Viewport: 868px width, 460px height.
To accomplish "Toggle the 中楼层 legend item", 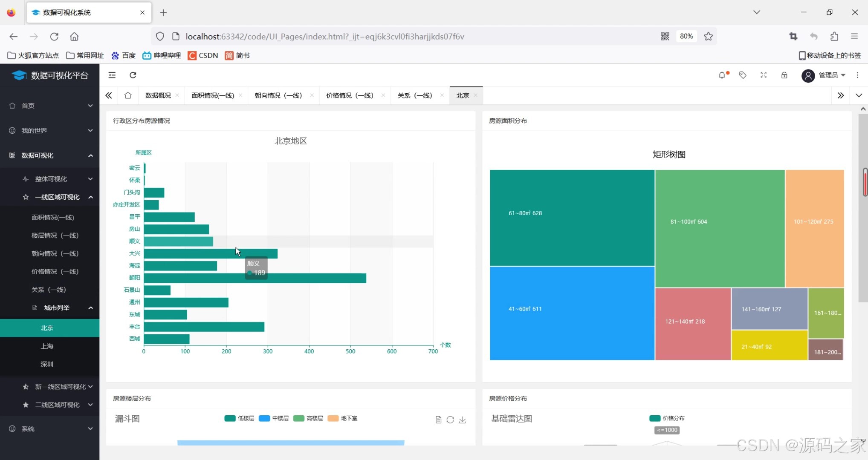I will [274, 418].
